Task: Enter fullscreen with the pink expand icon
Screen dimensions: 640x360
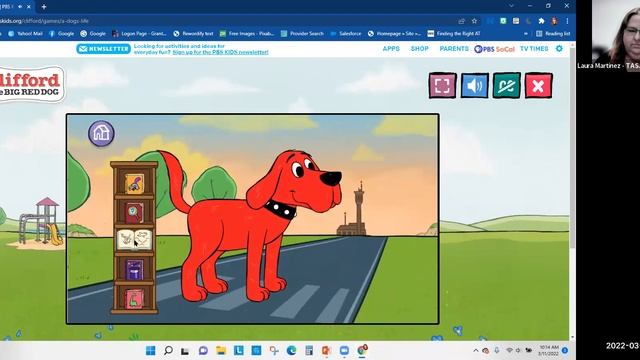Action: click(x=442, y=85)
